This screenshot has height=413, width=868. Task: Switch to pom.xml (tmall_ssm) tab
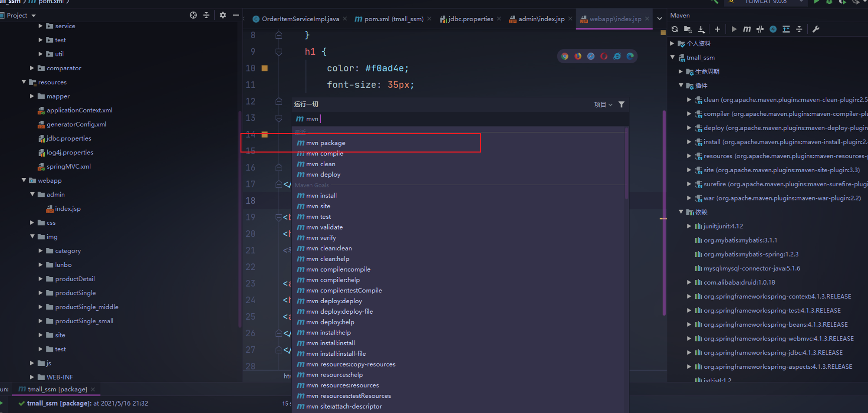tap(394, 19)
